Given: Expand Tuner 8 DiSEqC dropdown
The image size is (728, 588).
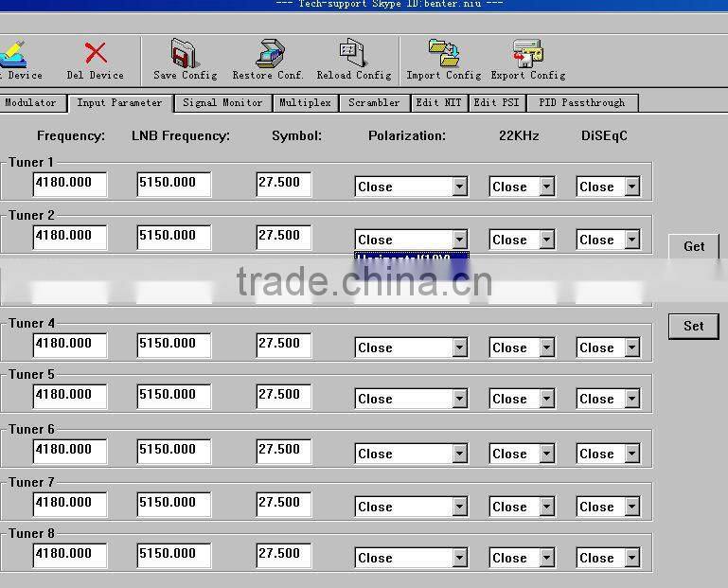Looking at the screenshot, I should pos(631,559).
